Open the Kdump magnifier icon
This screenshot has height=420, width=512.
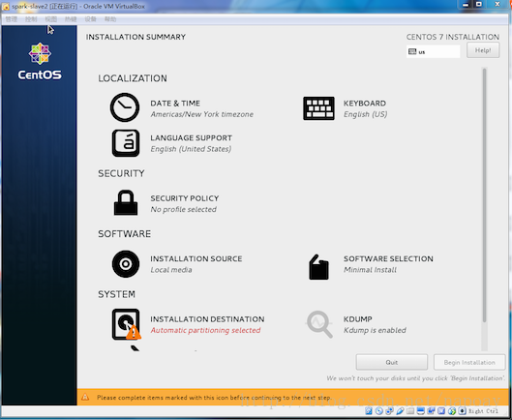319,324
